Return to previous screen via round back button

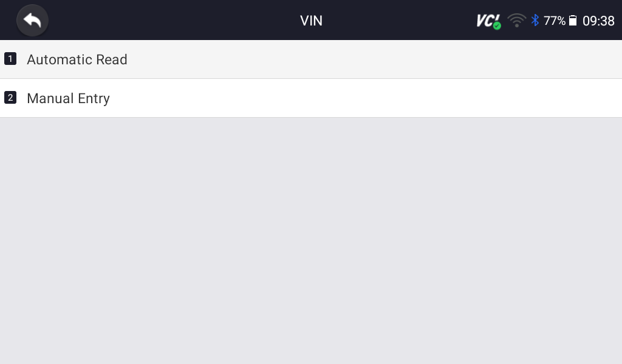(x=32, y=20)
